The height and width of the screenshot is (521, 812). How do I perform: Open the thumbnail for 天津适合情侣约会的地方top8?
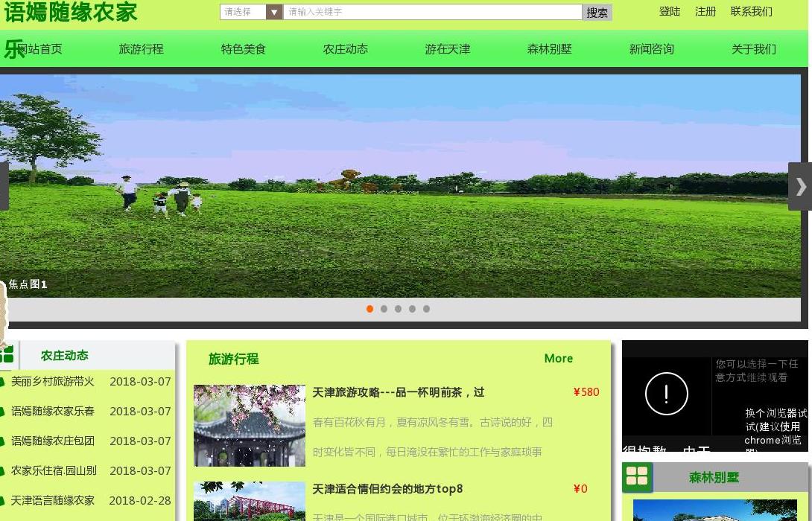click(250, 502)
